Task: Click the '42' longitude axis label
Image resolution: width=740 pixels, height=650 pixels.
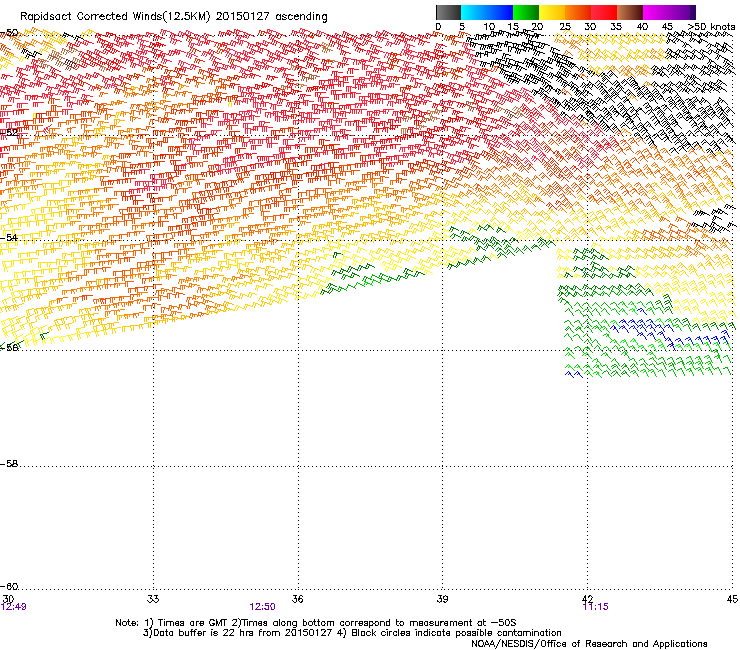Action: pyautogui.click(x=587, y=599)
